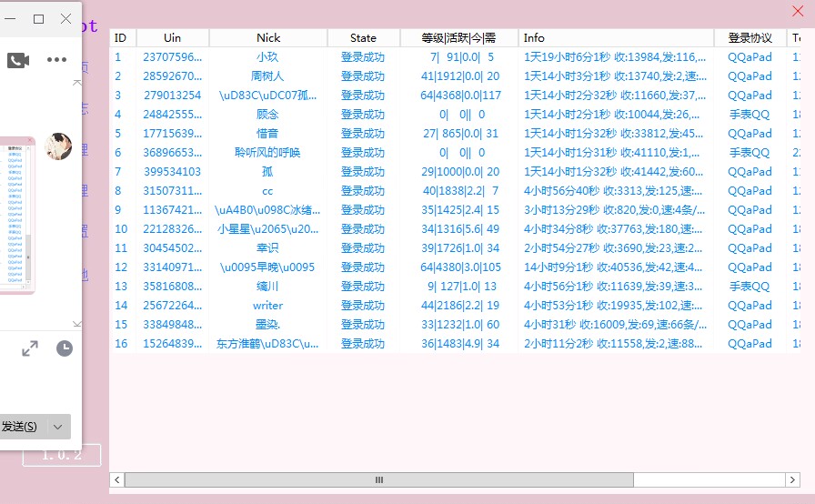Click the 登录协议 column header
815x504 pixels.
750,38
